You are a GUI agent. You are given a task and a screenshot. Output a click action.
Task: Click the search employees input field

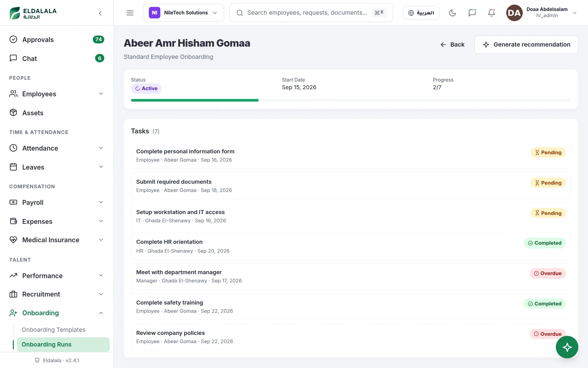pyautogui.click(x=311, y=13)
